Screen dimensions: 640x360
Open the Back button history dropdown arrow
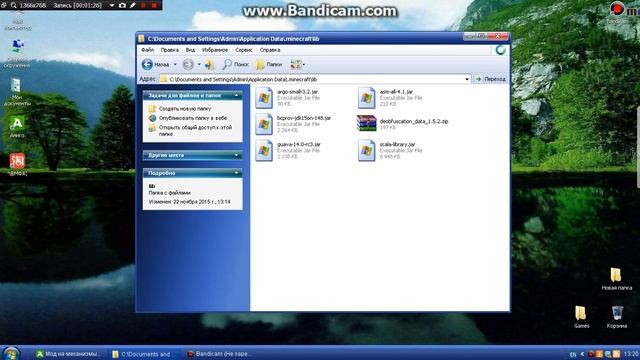[175, 64]
